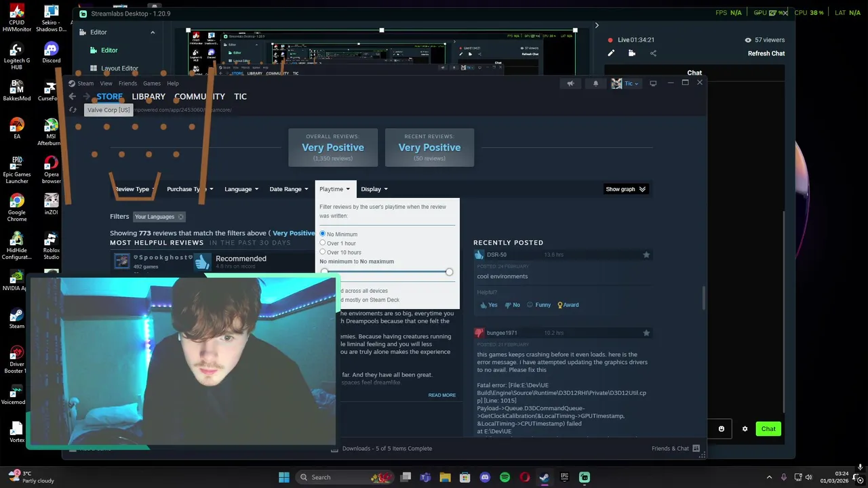Select the Over 10 hours playtime option
The height and width of the screenshot is (488, 868).
(x=323, y=251)
